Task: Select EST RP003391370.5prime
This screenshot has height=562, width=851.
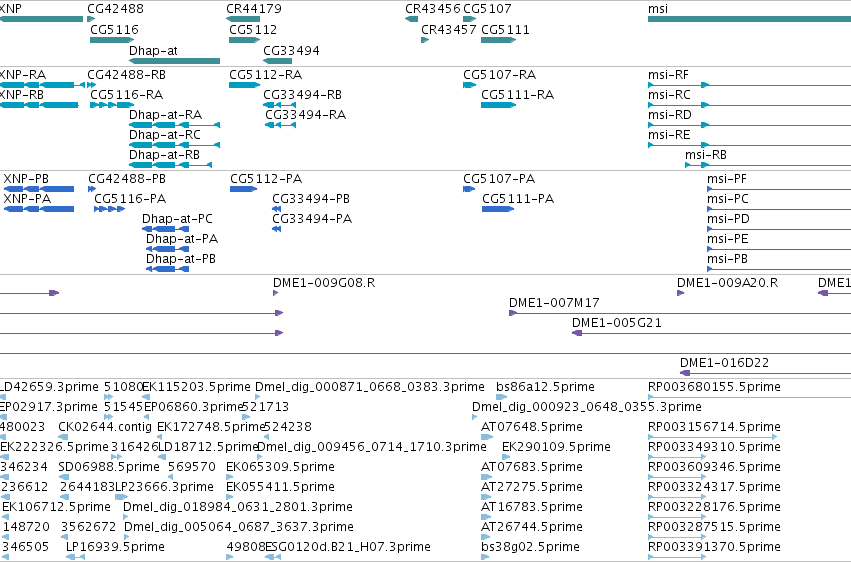Action: pos(714,546)
